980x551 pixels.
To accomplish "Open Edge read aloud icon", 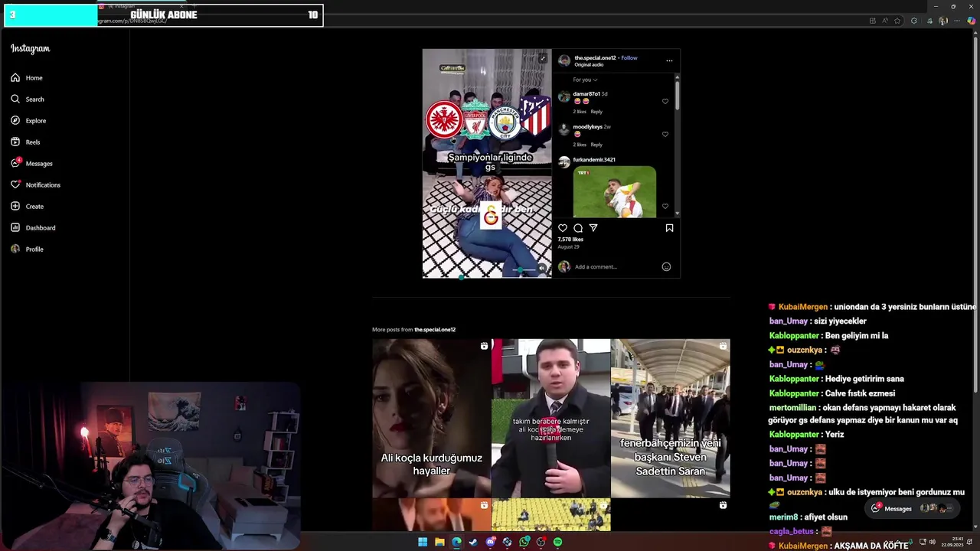I will [884, 21].
